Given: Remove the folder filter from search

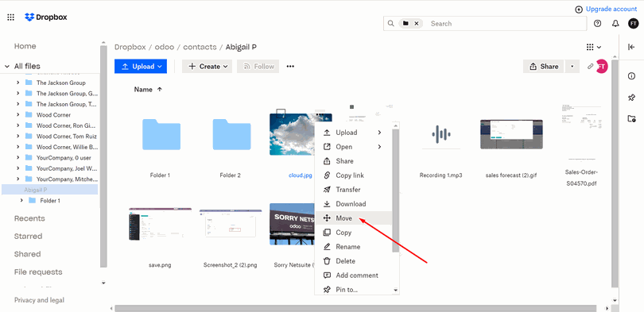Looking at the screenshot, I should point(416,23).
